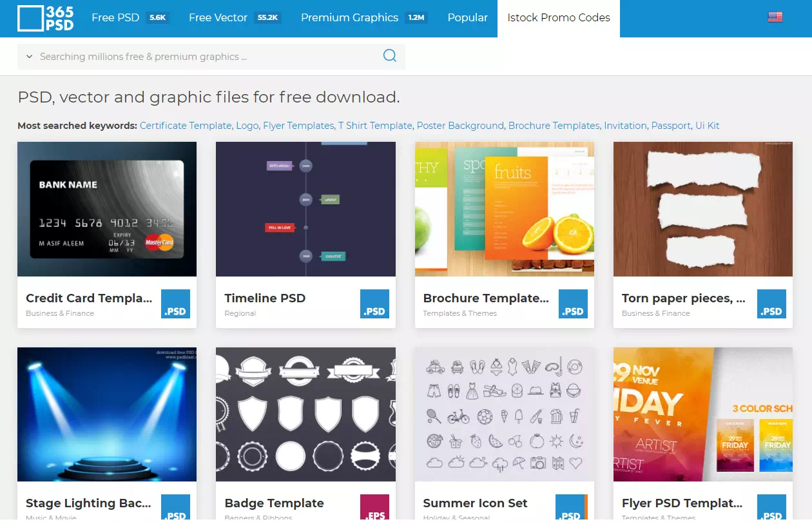Click the Stage Lighting Background title
812x524 pixels.
pos(89,503)
